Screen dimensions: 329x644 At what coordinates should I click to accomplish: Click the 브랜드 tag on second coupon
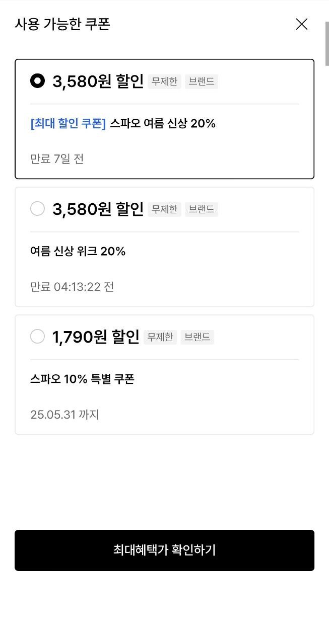point(201,209)
